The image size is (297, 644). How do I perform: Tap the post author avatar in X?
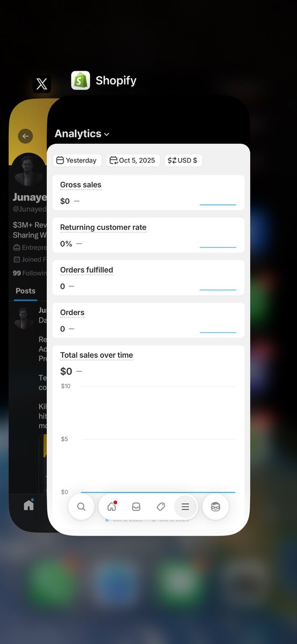24,318
